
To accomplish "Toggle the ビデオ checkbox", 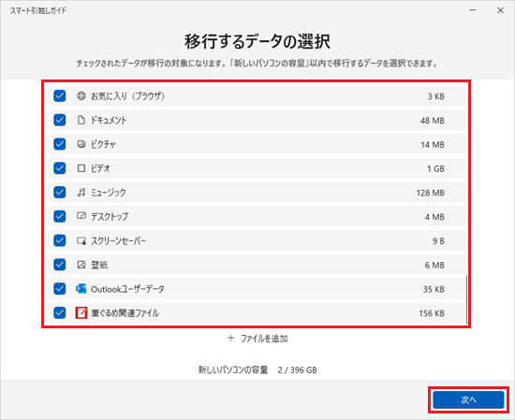I will pyautogui.click(x=59, y=168).
